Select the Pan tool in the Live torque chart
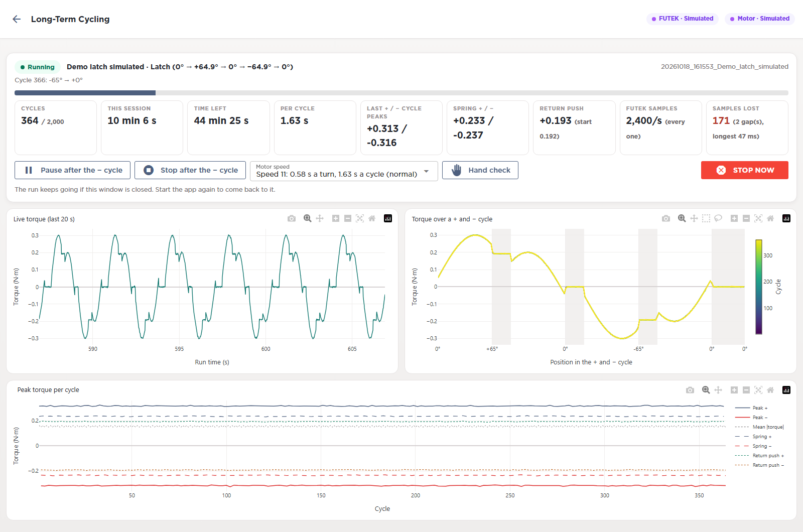This screenshot has height=532, width=803. (320, 218)
